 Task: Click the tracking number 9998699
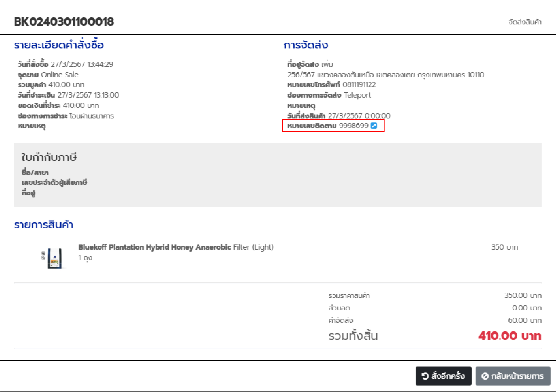pyautogui.click(x=353, y=126)
